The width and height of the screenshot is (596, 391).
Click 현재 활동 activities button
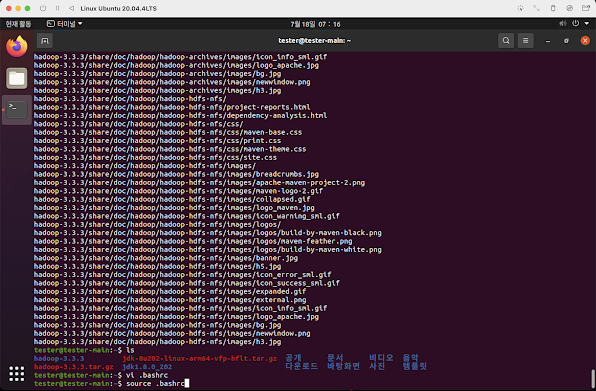(18, 24)
